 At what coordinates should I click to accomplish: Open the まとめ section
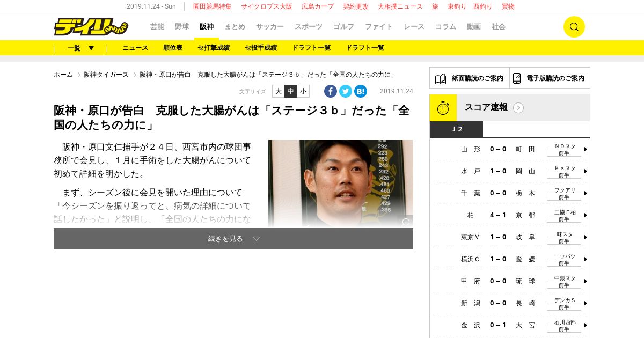point(235,26)
